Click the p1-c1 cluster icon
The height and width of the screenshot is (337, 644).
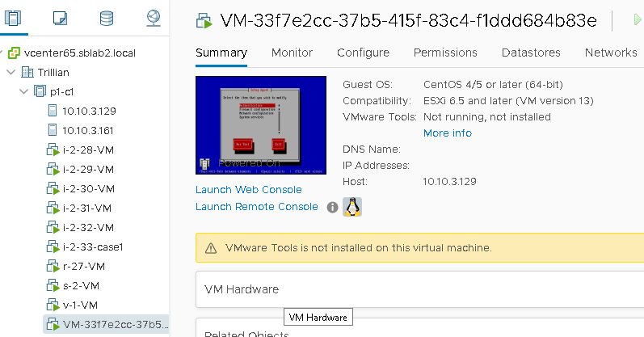(x=40, y=91)
